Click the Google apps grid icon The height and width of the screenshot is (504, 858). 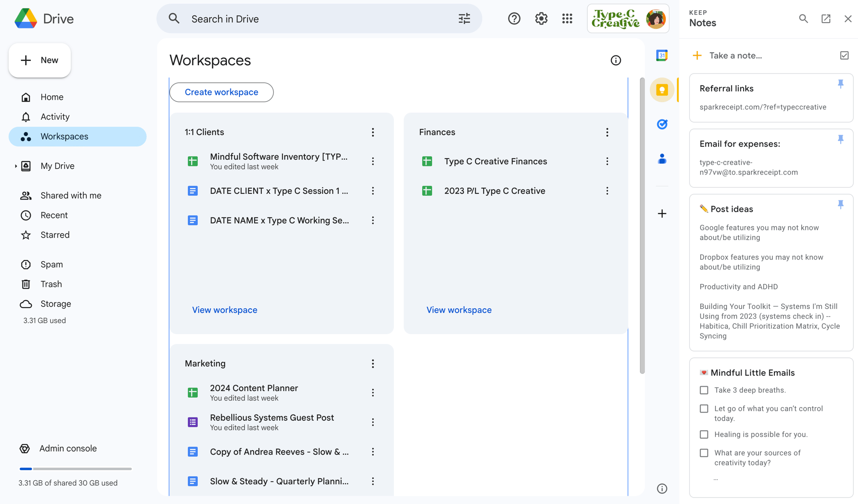(x=567, y=18)
